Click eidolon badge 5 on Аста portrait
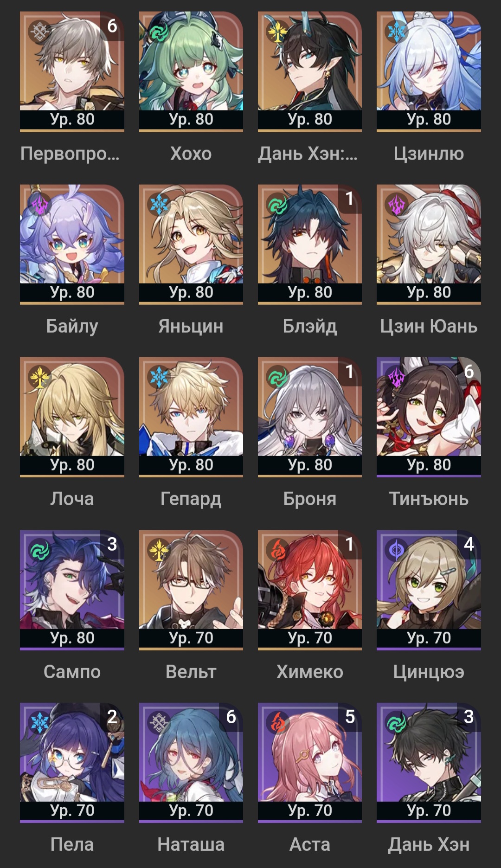Viewport: 501px width, 868px height. 350,717
